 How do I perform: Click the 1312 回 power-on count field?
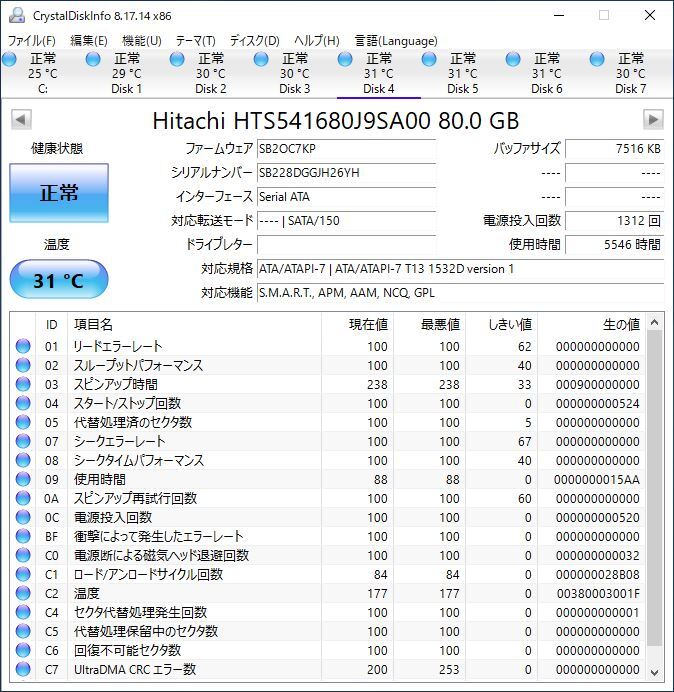(x=614, y=220)
